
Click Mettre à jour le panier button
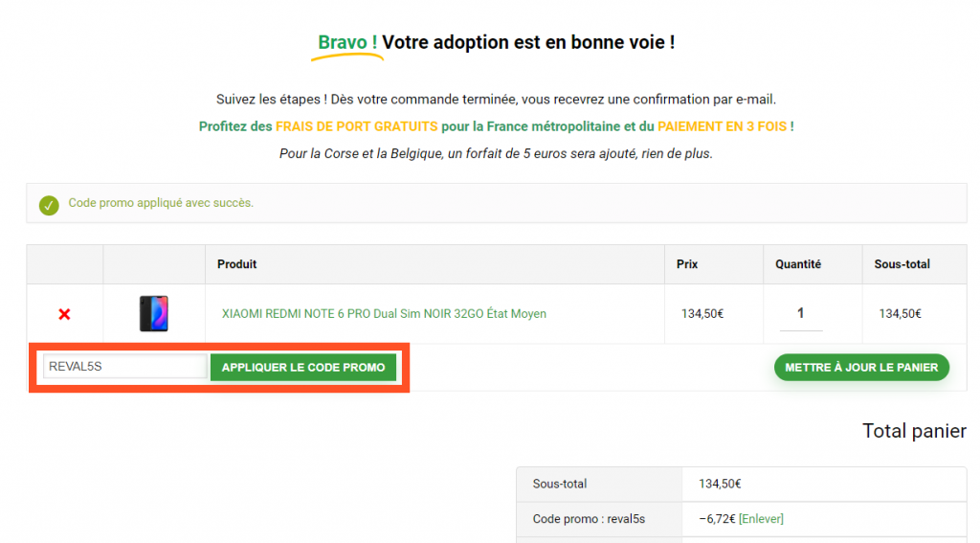(861, 367)
